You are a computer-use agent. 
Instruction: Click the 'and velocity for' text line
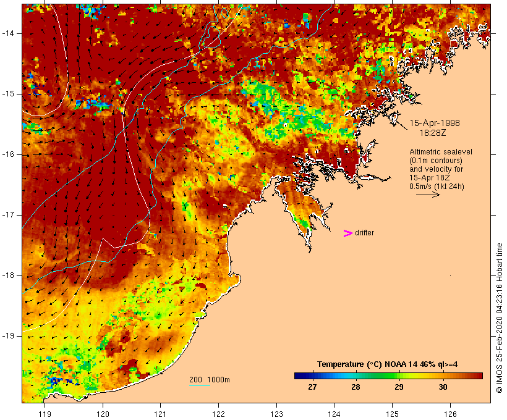coord(436,169)
